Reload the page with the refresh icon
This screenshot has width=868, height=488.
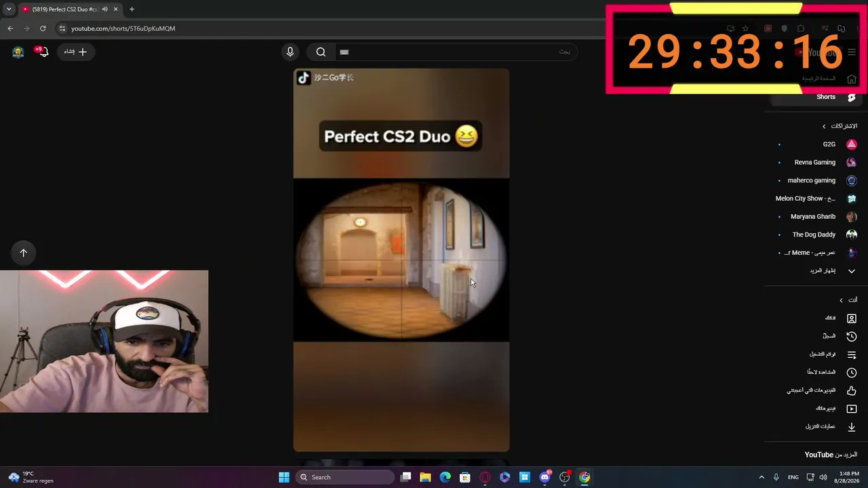click(x=43, y=28)
